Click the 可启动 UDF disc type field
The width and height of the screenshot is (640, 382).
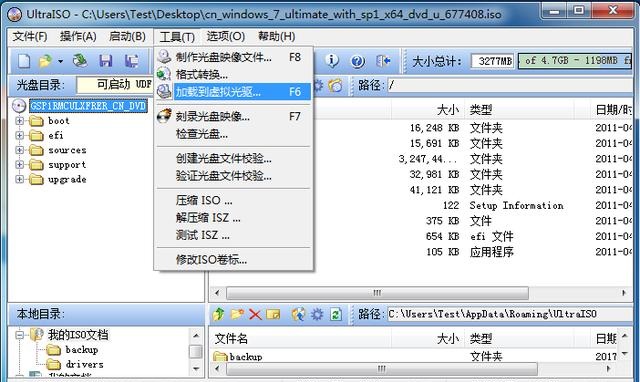tap(115, 85)
